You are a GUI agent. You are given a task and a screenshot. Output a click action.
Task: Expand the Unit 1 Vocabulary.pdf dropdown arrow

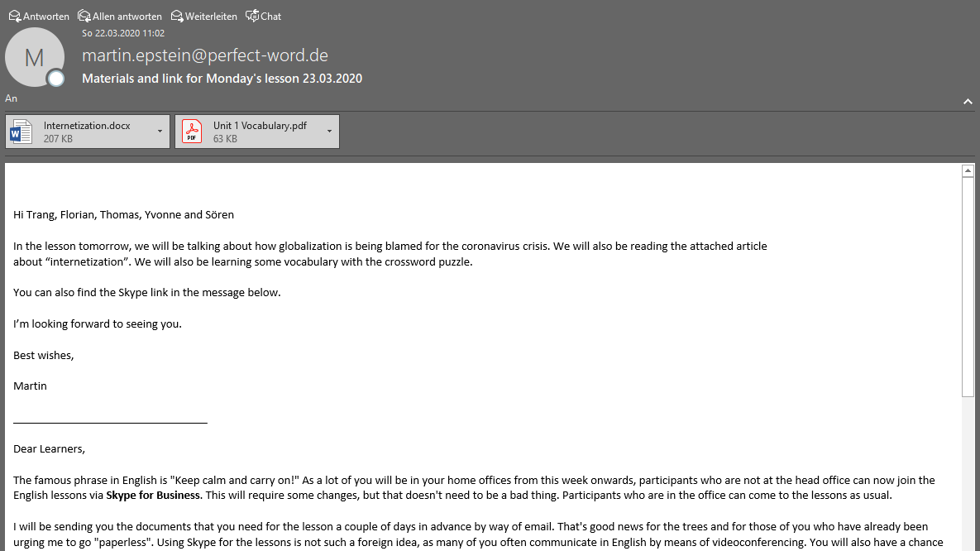point(329,132)
